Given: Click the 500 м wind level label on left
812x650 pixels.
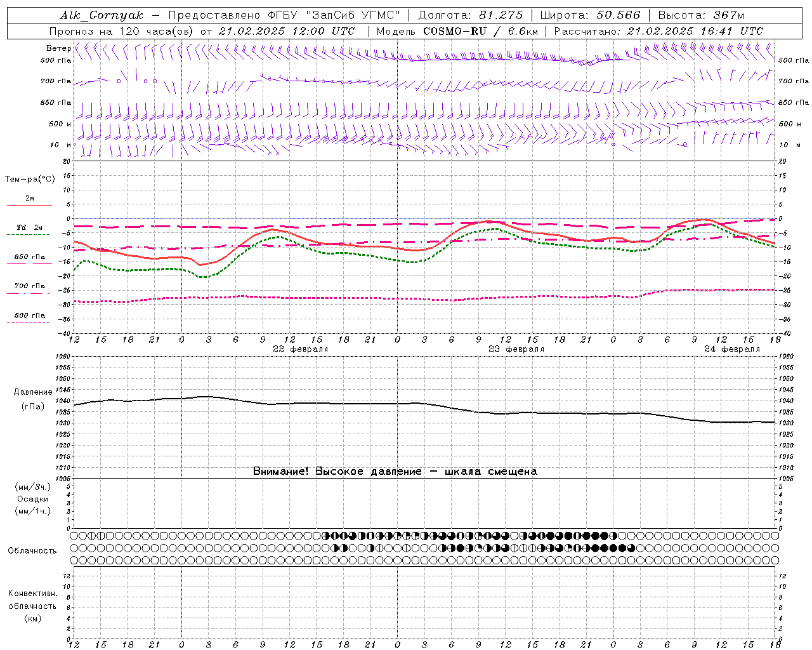Looking at the screenshot, I should click(x=61, y=124).
